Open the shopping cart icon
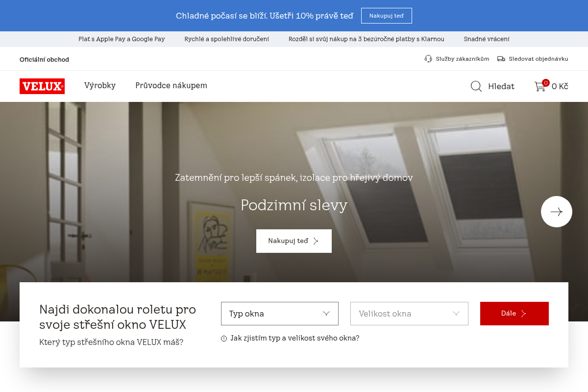The image size is (588, 392). (x=539, y=87)
